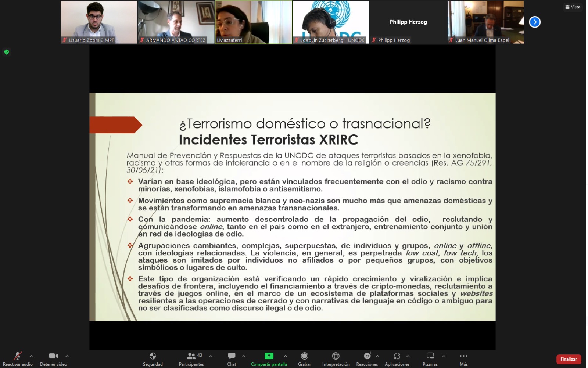Click the green encryption shield icon
This screenshot has height=368, width=588.
click(x=7, y=52)
